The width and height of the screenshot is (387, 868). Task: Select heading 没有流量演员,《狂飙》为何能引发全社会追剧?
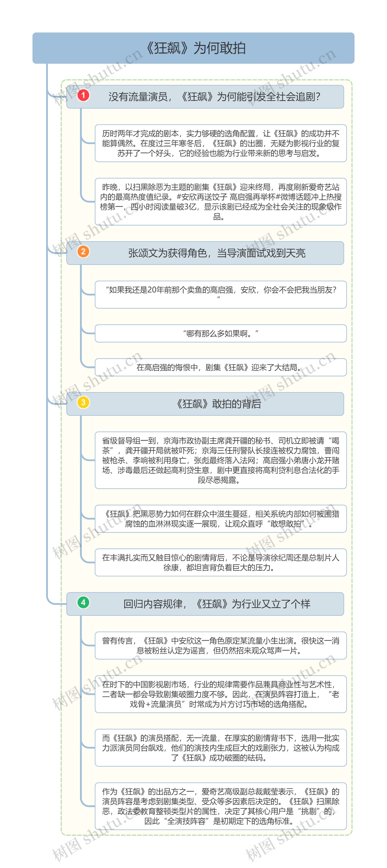[205, 97]
